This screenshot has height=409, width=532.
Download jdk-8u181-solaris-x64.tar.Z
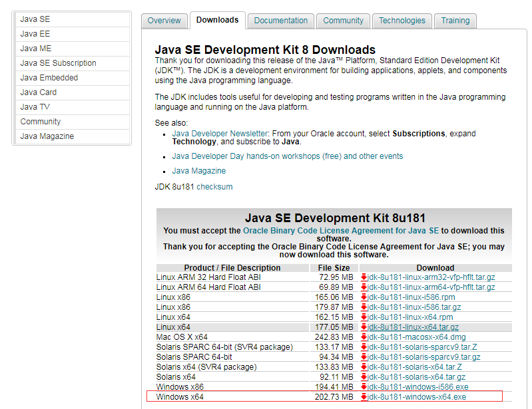tap(415, 367)
